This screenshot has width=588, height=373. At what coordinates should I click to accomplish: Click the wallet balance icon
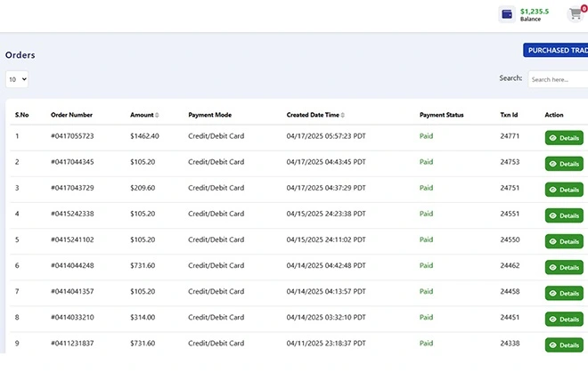coord(507,14)
